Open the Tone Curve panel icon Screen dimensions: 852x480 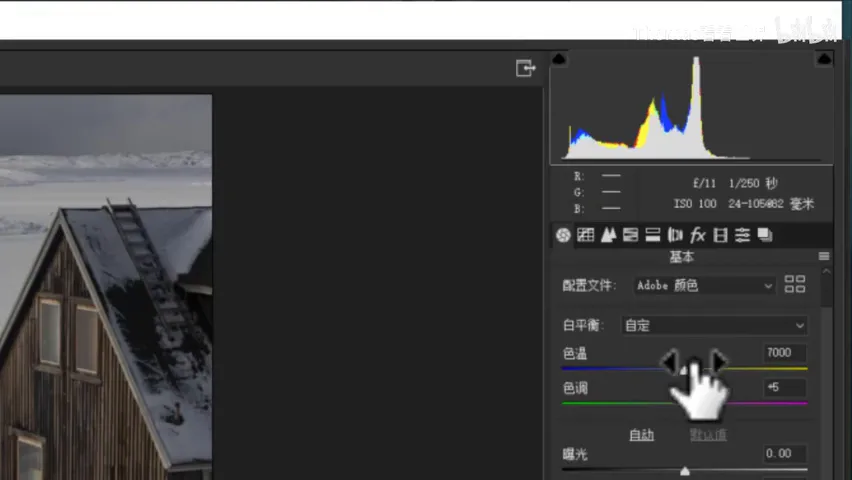tap(585, 235)
